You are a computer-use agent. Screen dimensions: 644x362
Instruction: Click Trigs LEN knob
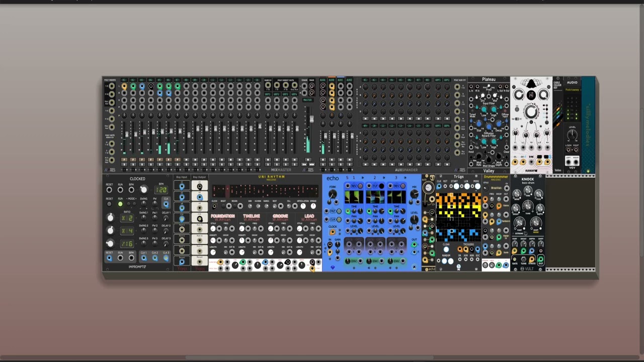pyautogui.click(x=467, y=186)
